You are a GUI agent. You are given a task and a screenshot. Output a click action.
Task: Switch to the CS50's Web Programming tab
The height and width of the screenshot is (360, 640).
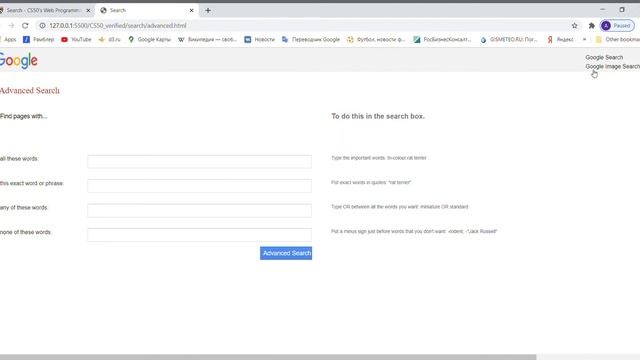43,11
